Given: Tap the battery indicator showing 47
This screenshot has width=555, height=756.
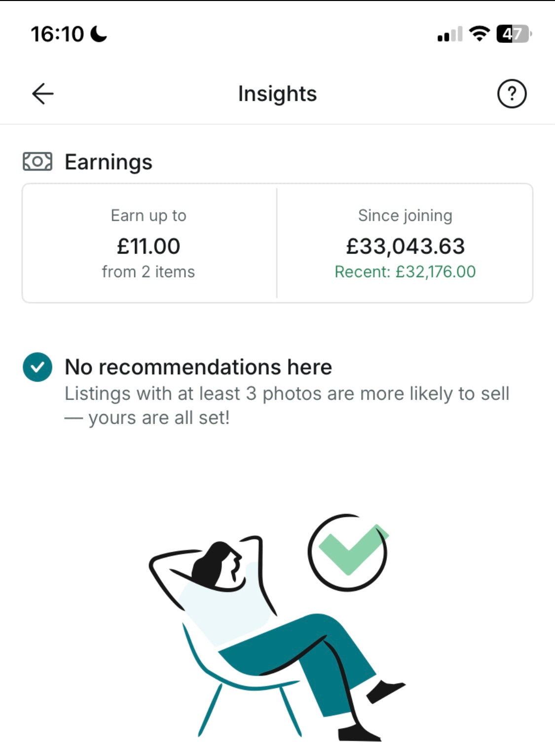Looking at the screenshot, I should coord(514,34).
